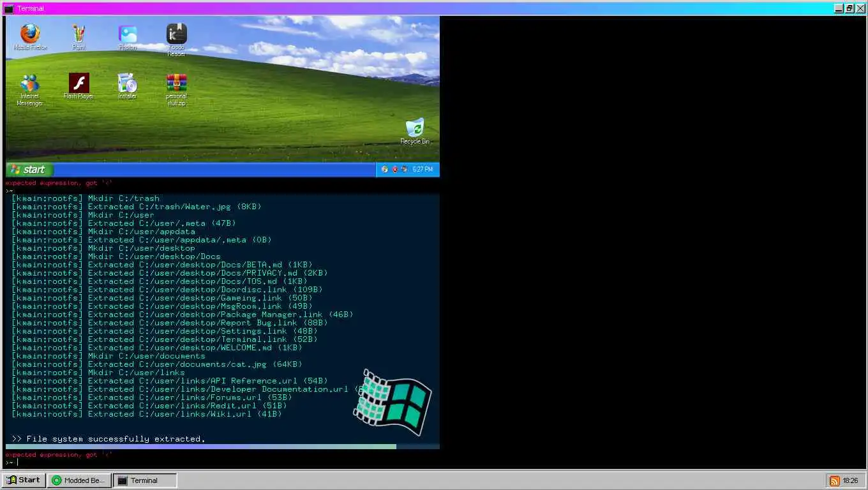Minimize the Terminal window

pos(839,8)
